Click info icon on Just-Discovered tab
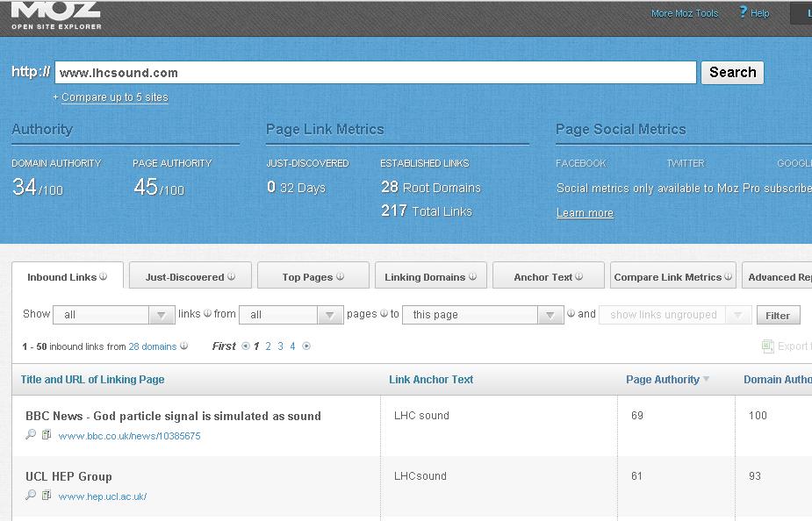The height and width of the screenshot is (521, 812). pos(231,276)
